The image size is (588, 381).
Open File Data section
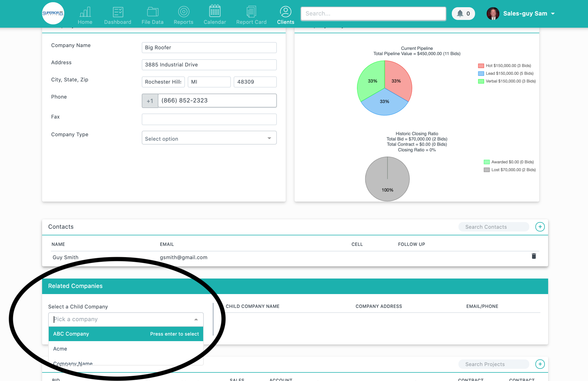point(153,16)
